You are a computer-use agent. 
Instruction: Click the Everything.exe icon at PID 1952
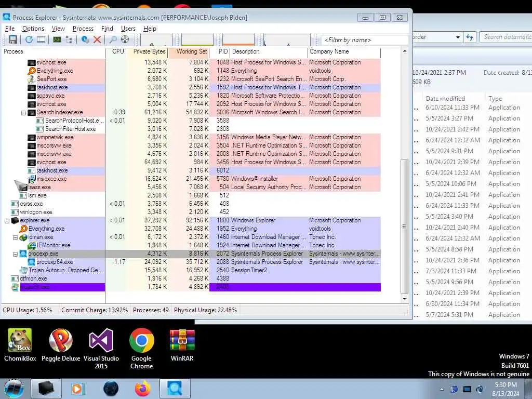click(x=23, y=229)
